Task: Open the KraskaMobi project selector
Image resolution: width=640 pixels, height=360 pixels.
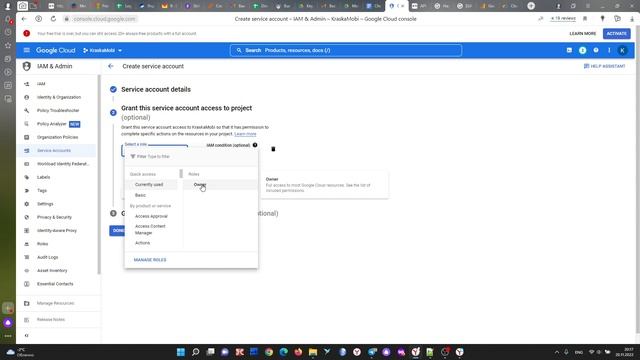Action: (x=102, y=50)
